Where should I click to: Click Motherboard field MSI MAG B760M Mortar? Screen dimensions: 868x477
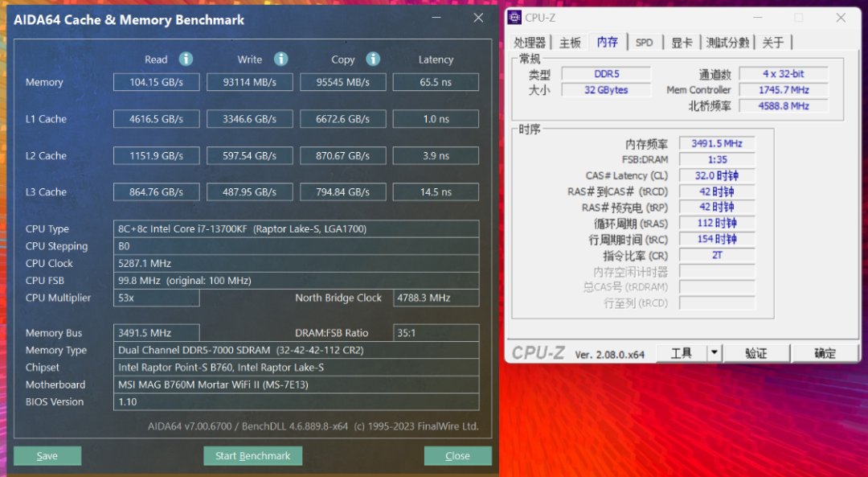[296, 384]
